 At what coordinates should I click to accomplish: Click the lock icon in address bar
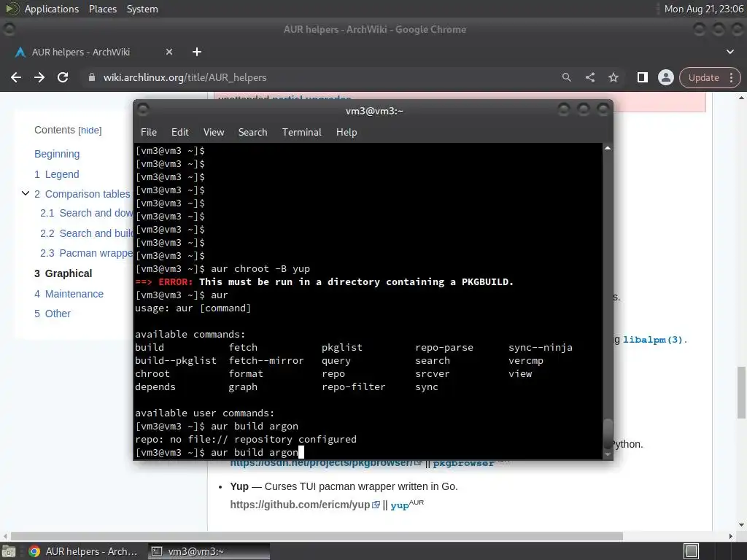click(x=92, y=77)
